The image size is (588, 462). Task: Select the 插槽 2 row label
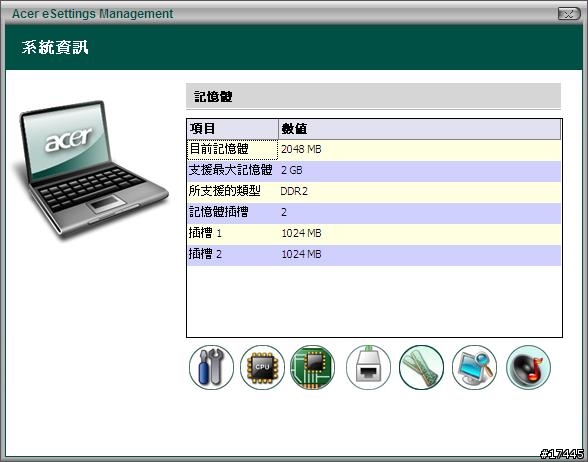tap(205, 254)
